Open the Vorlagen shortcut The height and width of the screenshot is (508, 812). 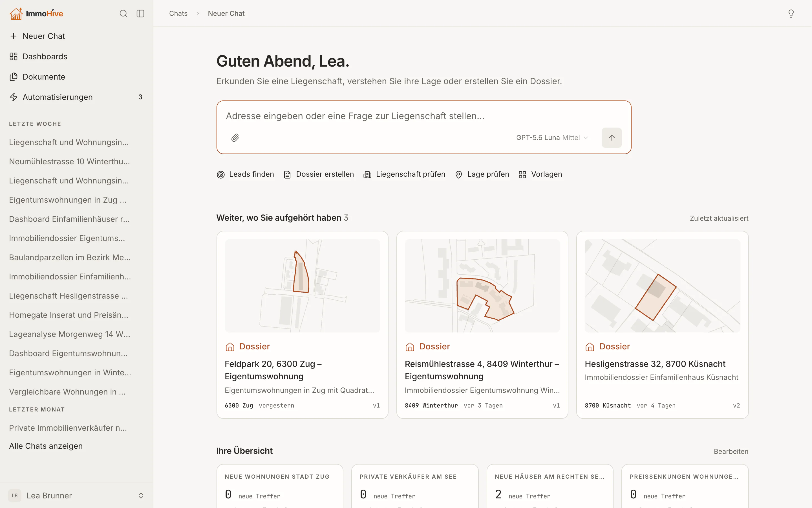coord(540,174)
